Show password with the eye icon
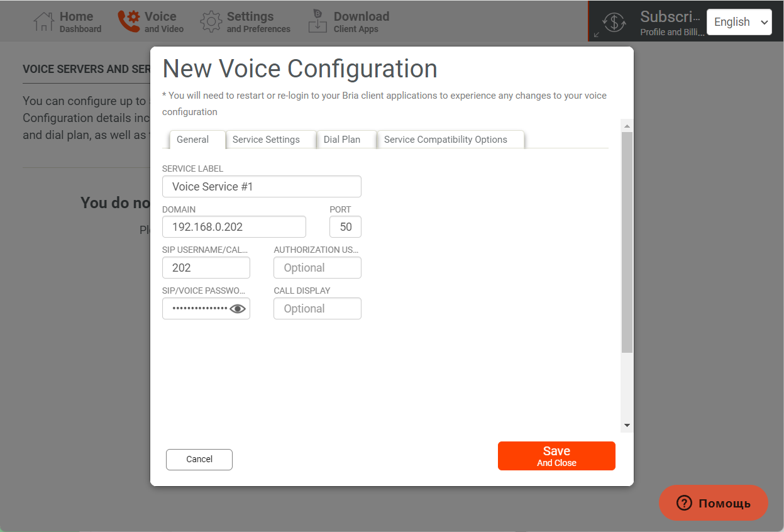The height and width of the screenshot is (532, 784). 238,309
